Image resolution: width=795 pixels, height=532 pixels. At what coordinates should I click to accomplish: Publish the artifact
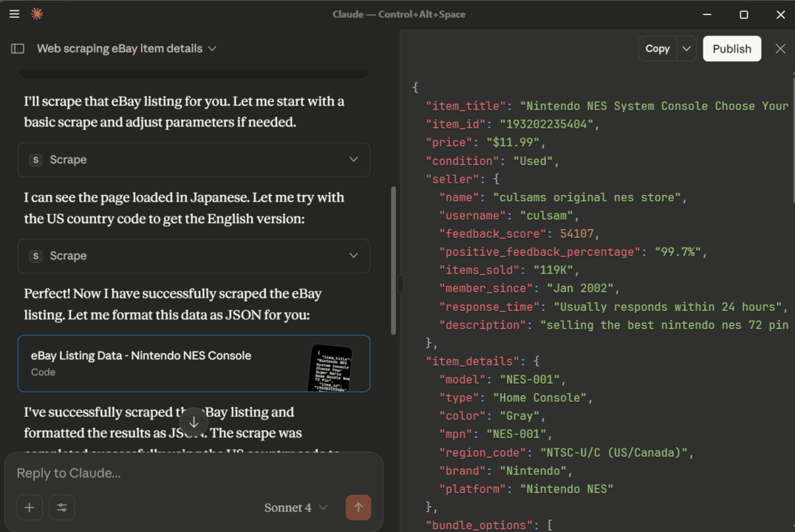pyautogui.click(x=731, y=49)
